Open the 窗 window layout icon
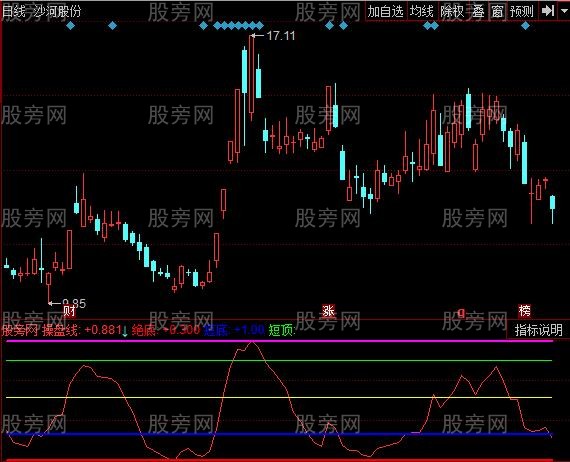Image resolution: width=570 pixels, height=462 pixels. click(497, 11)
